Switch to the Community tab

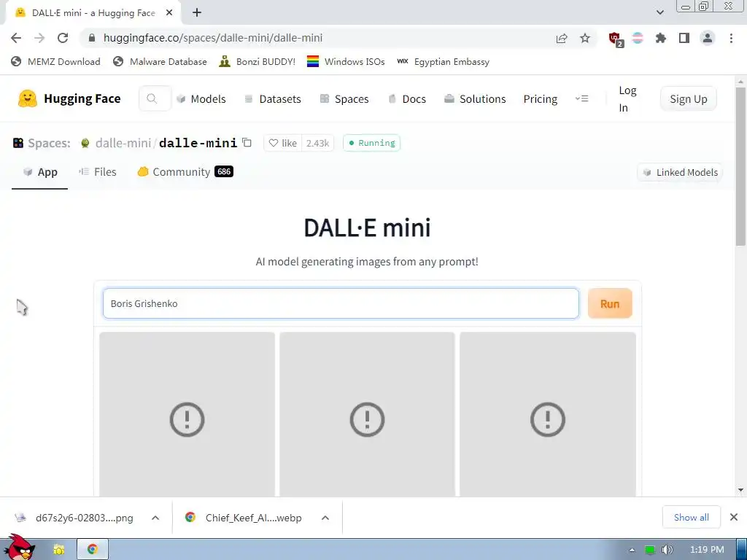tap(185, 172)
